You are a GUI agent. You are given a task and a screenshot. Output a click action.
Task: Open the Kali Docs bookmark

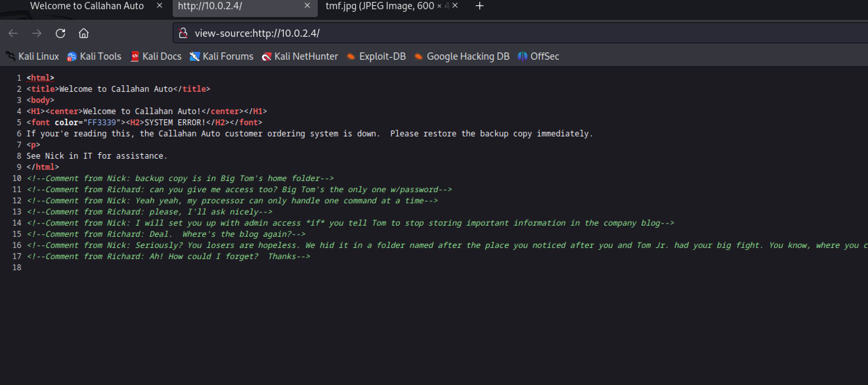pos(156,56)
